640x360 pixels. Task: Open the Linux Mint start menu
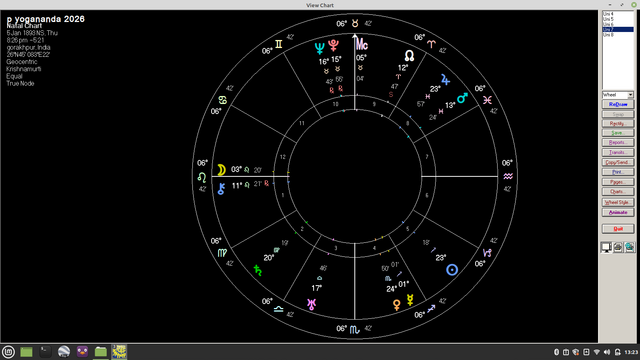click(x=8, y=351)
